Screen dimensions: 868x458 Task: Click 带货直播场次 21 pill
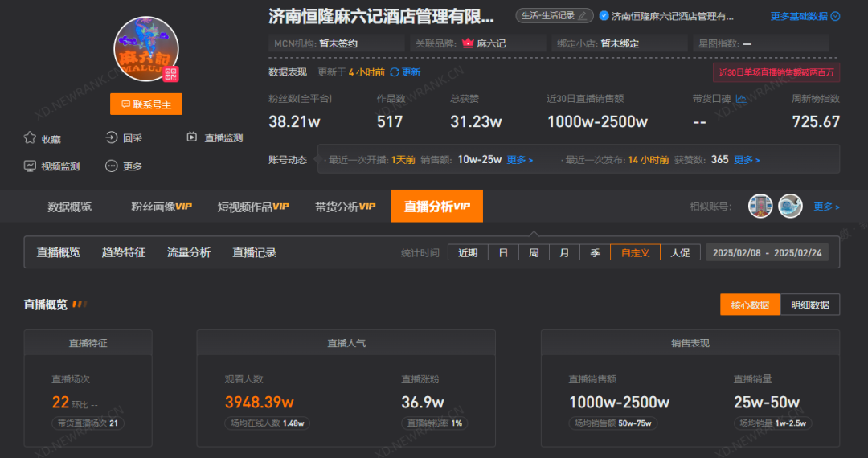coord(88,423)
